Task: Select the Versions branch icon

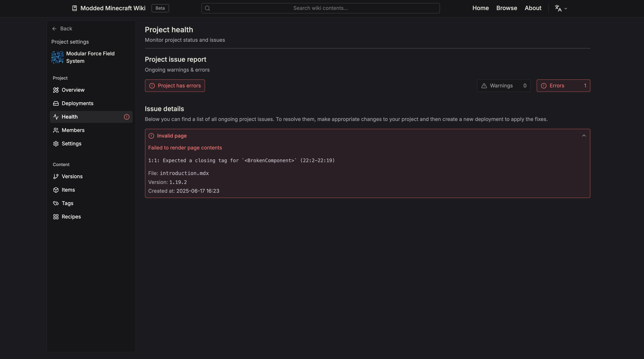Action: pyautogui.click(x=56, y=176)
